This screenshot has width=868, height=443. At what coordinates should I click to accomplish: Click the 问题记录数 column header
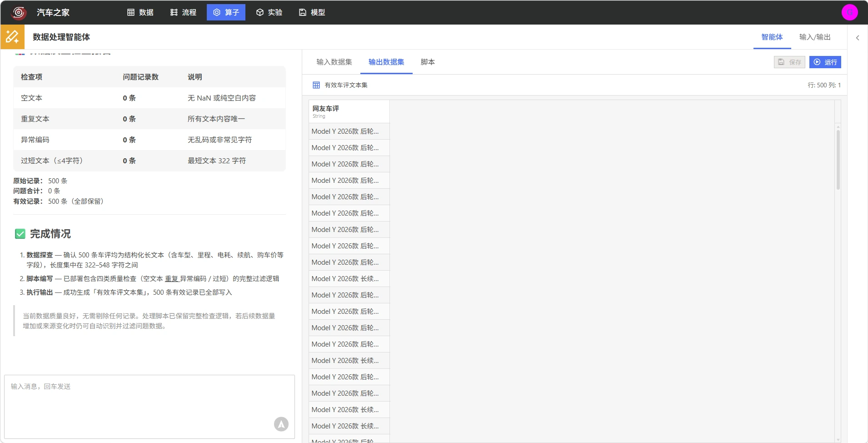(140, 77)
